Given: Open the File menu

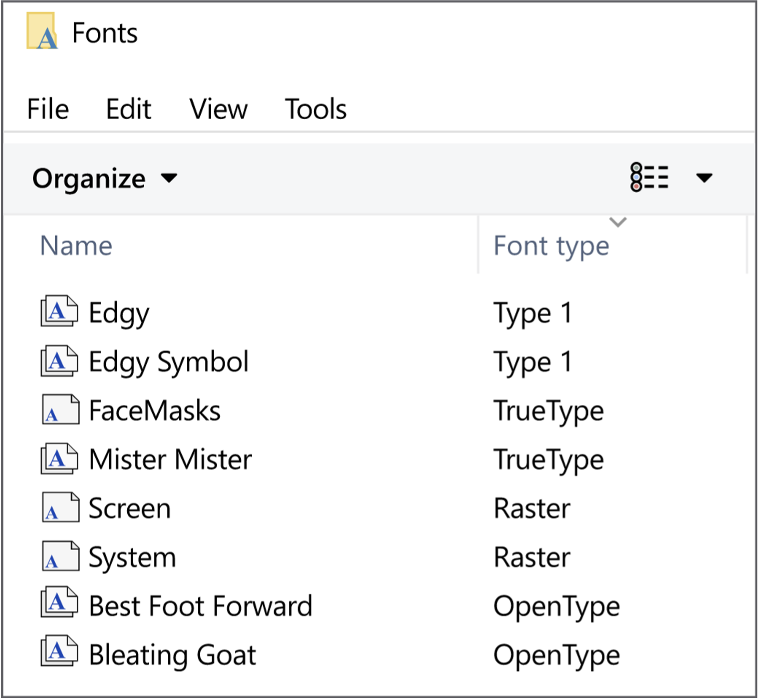Looking at the screenshot, I should point(48,109).
